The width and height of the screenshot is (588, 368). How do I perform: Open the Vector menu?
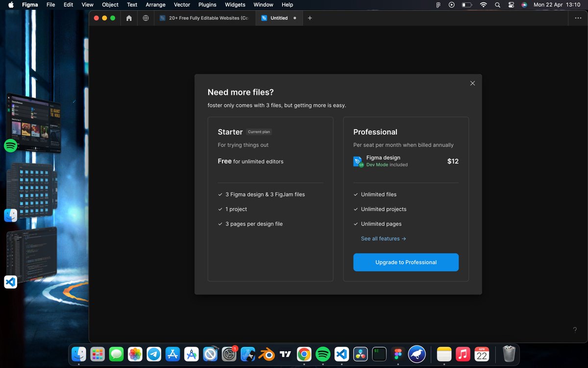coord(182,5)
